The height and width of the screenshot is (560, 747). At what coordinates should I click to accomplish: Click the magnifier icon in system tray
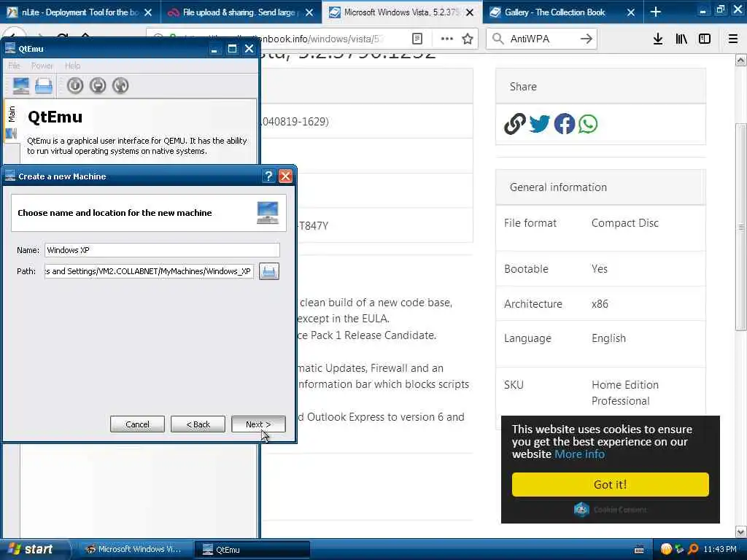(693, 550)
